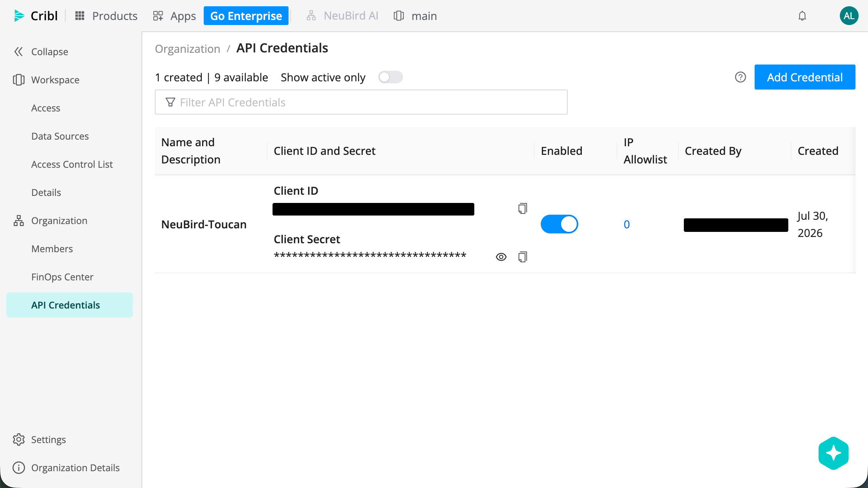
Task: Go to Members page
Action: [x=52, y=249]
